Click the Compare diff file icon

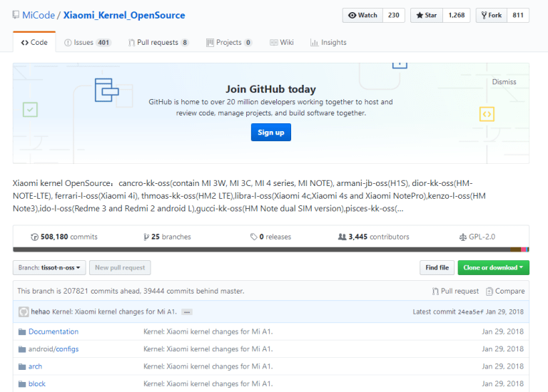tap(489, 292)
